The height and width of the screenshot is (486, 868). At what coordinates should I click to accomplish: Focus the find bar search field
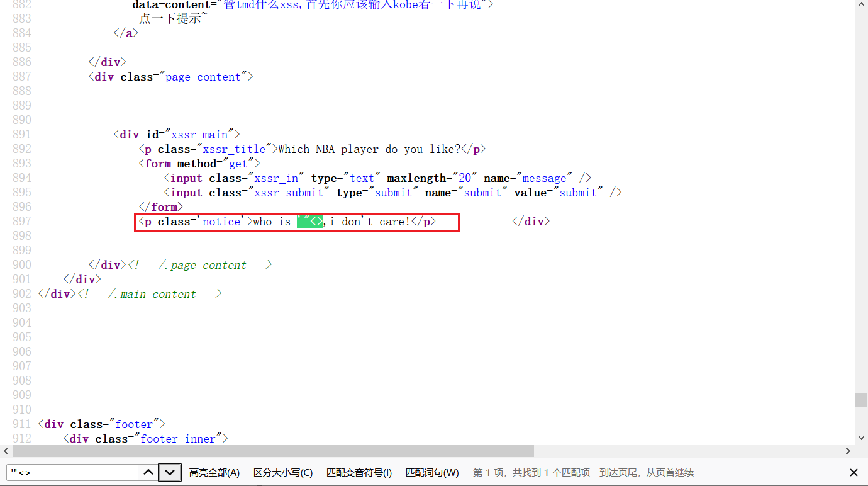[x=72, y=472]
